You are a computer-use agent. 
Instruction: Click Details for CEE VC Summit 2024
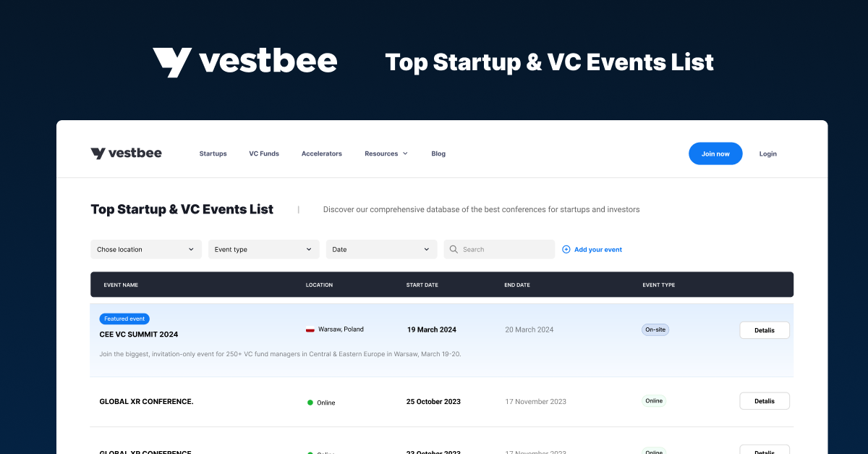(764, 329)
